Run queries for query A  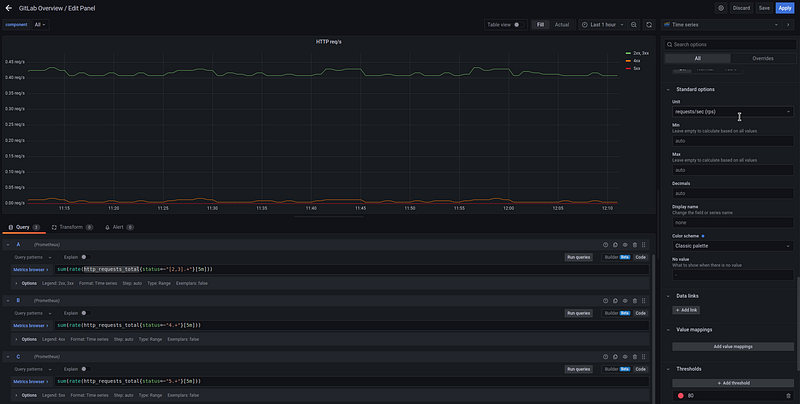tap(579, 257)
